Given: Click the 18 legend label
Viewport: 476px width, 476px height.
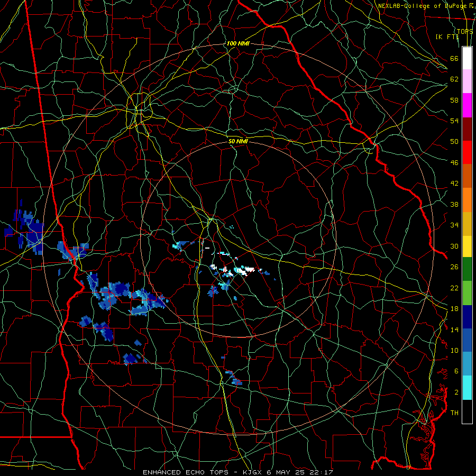Looking at the screenshot, I should pyautogui.click(x=454, y=309).
